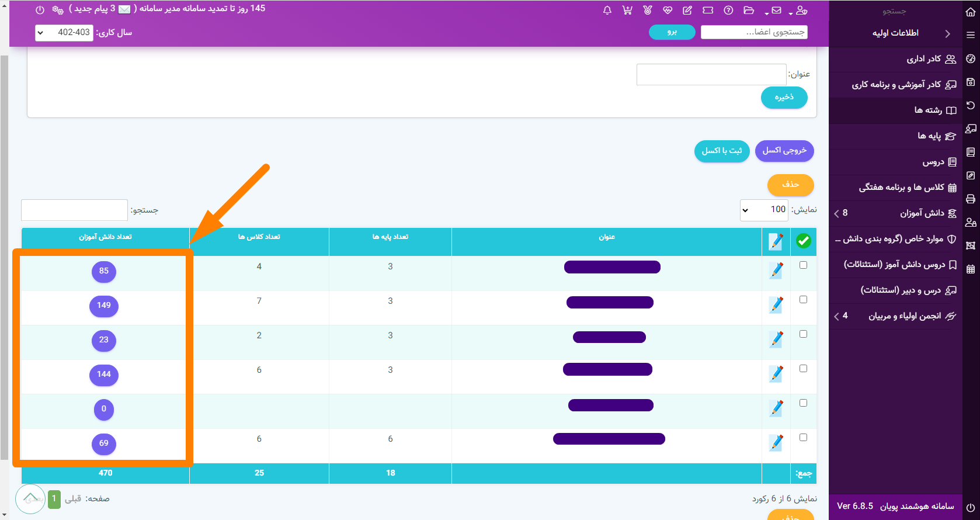The width and height of the screenshot is (980, 520).
Task: Select checkbox for last row with 69 students
Action: tap(804, 438)
